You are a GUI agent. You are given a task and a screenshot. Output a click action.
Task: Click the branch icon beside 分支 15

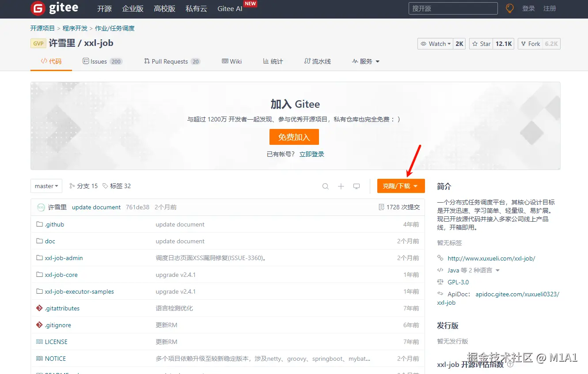pyautogui.click(x=72, y=186)
